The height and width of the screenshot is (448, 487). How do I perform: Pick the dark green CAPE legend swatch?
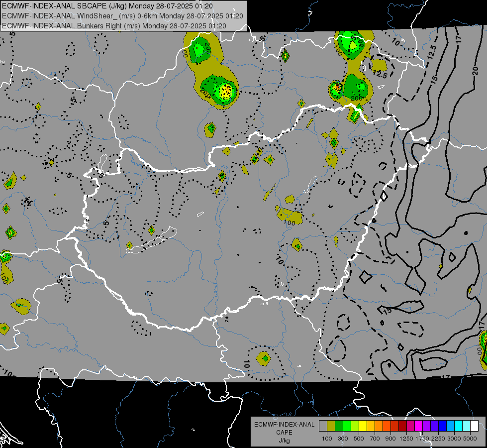[339, 426]
